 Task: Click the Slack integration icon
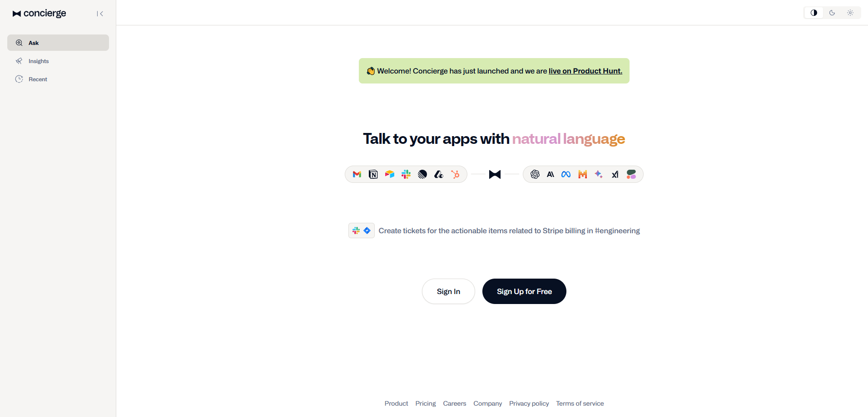click(406, 174)
